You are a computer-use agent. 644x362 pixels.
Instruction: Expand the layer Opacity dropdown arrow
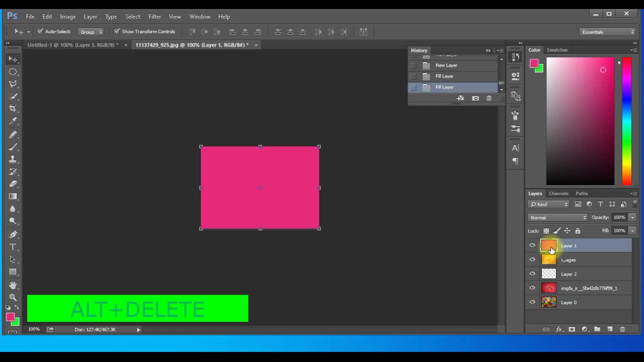[632, 218]
